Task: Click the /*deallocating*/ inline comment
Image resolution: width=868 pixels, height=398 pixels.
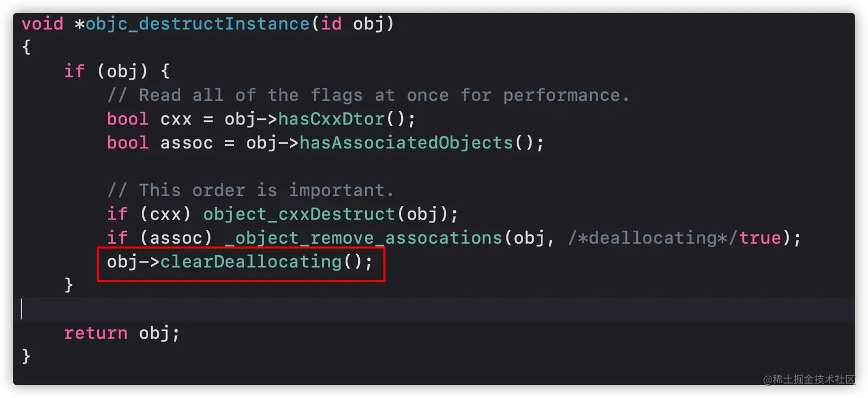Action: point(653,237)
